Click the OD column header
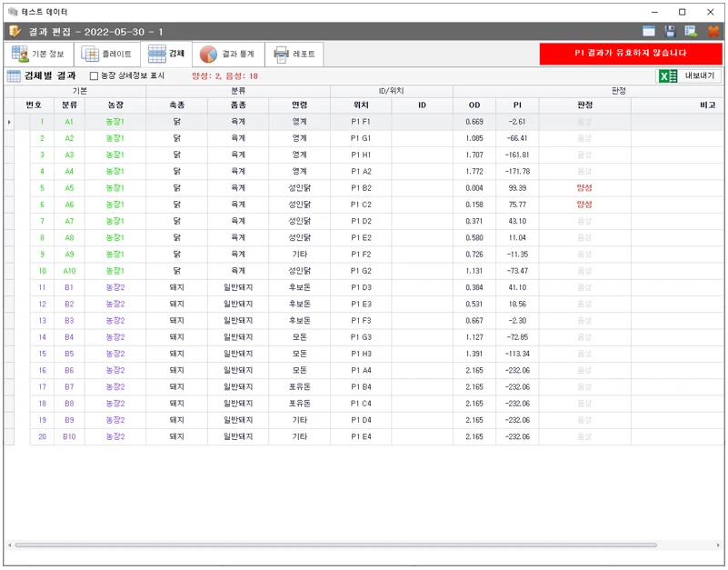The width and height of the screenshot is (728, 570). tap(474, 105)
